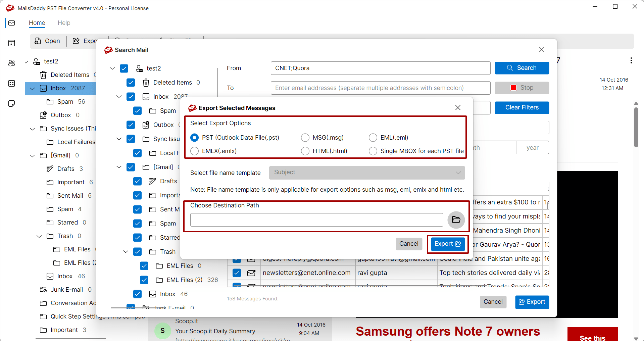
Task: Click the year date field
Action: click(x=532, y=147)
